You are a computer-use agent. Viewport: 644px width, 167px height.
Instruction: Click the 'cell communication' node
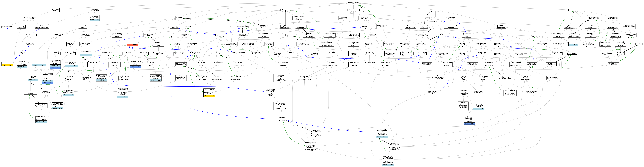[x=243, y=27]
